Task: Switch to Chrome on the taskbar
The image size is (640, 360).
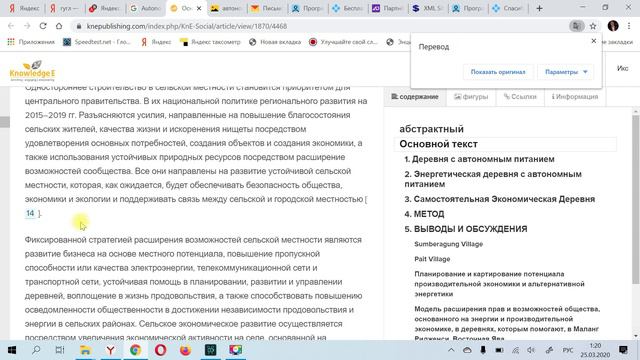Action: (136, 350)
